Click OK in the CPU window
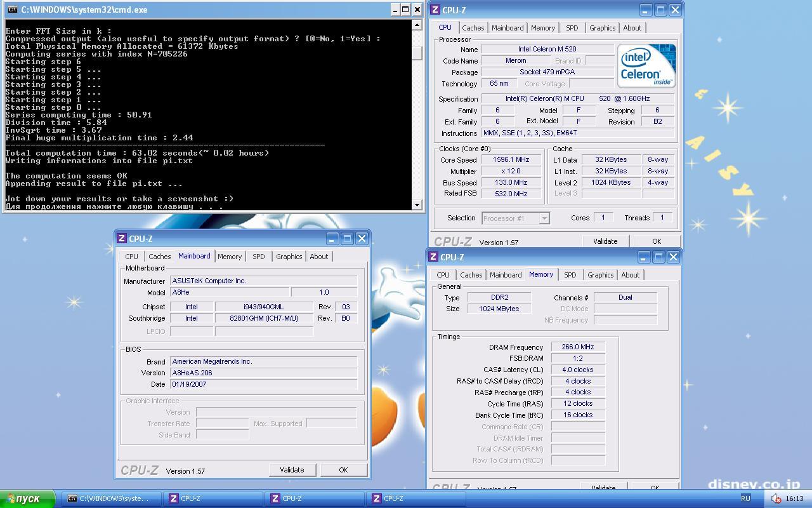This screenshot has width=812, height=508. [x=657, y=241]
